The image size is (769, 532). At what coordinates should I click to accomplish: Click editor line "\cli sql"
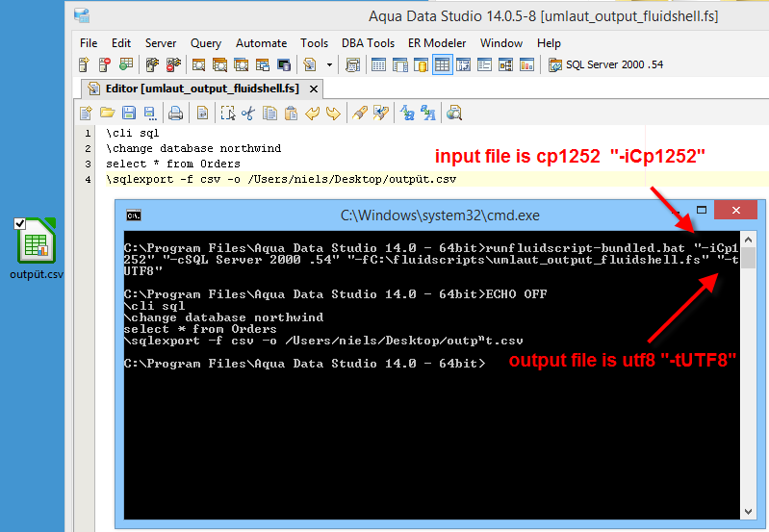pos(133,133)
